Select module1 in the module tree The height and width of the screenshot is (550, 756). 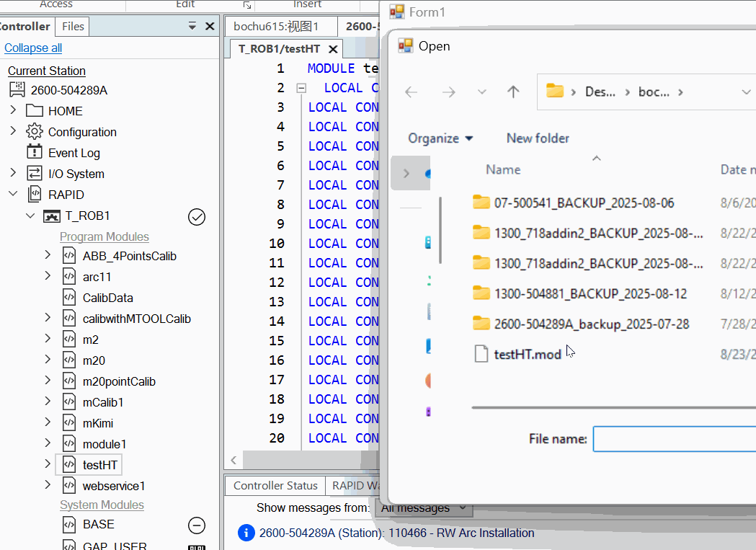[x=104, y=444]
